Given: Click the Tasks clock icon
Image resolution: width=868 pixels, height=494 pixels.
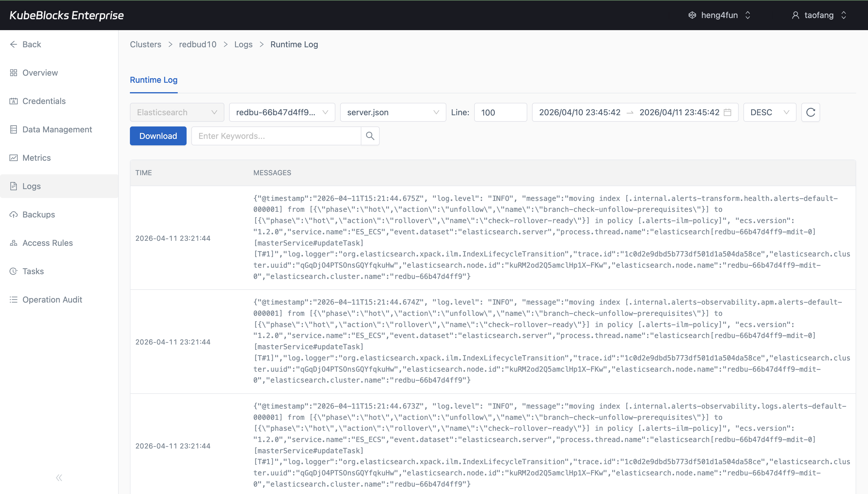Looking at the screenshot, I should coord(14,271).
